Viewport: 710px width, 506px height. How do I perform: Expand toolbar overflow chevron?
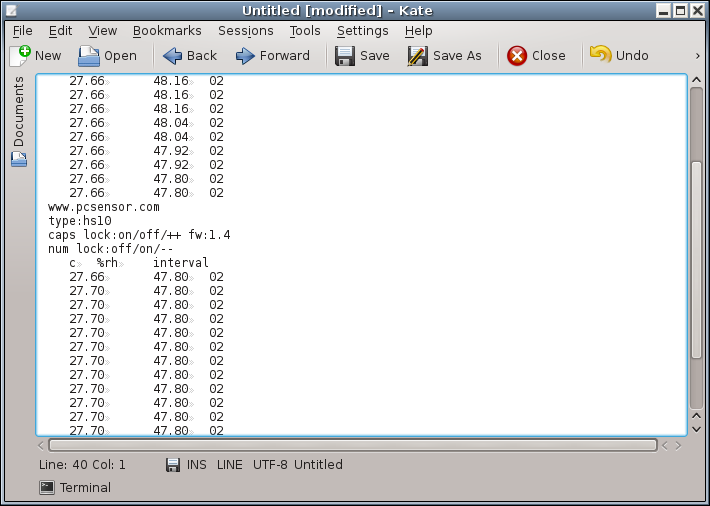[697, 56]
